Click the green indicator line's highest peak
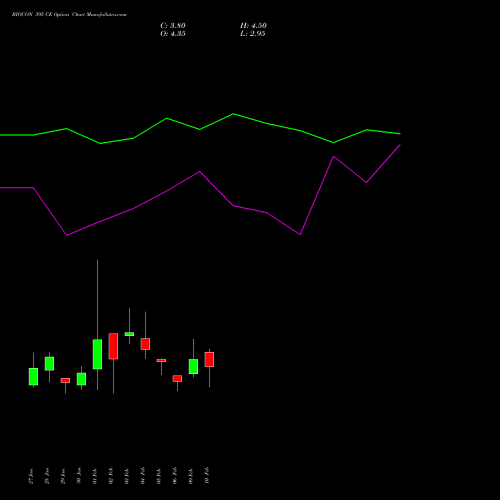 coord(233,114)
